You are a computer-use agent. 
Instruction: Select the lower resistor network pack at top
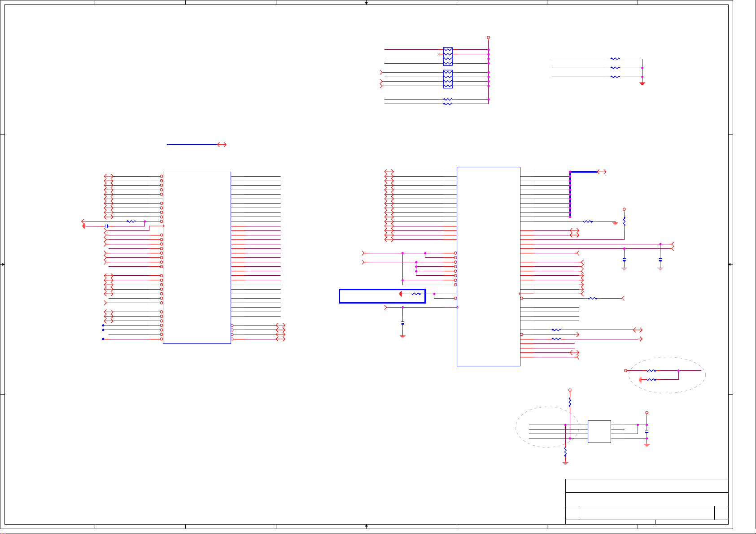448,79
